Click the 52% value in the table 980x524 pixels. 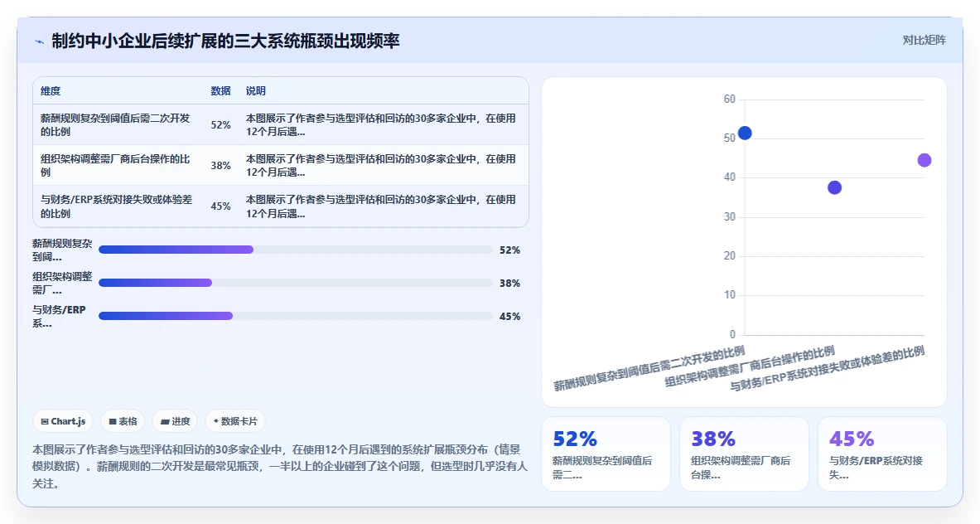(x=220, y=125)
